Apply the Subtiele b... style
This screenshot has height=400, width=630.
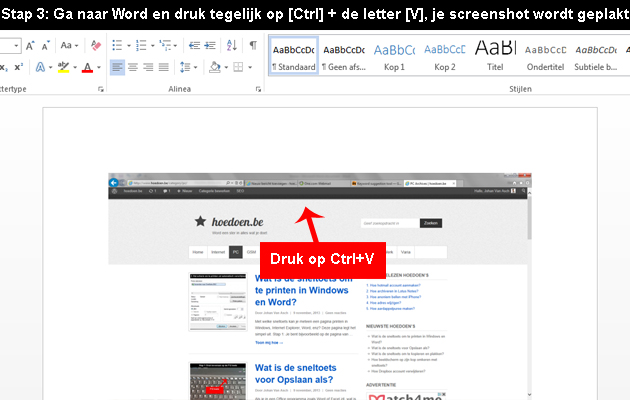click(x=596, y=55)
